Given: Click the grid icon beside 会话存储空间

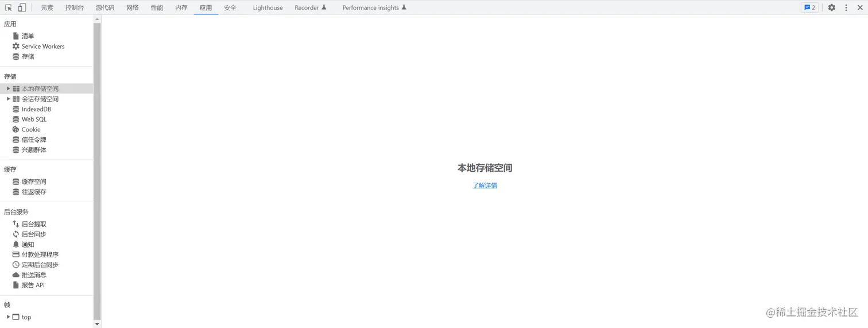Looking at the screenshot, I should tap(16, 99).
